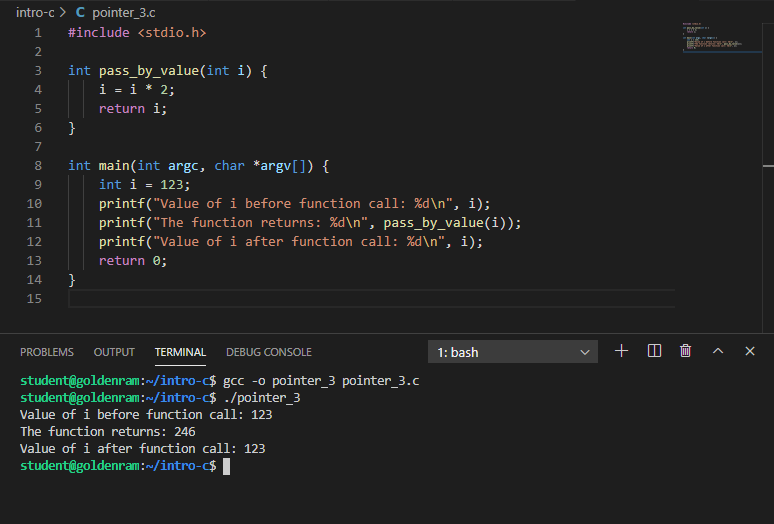
Task: Click 'main' function name on line 8
Action: click(x=114, y=166)
